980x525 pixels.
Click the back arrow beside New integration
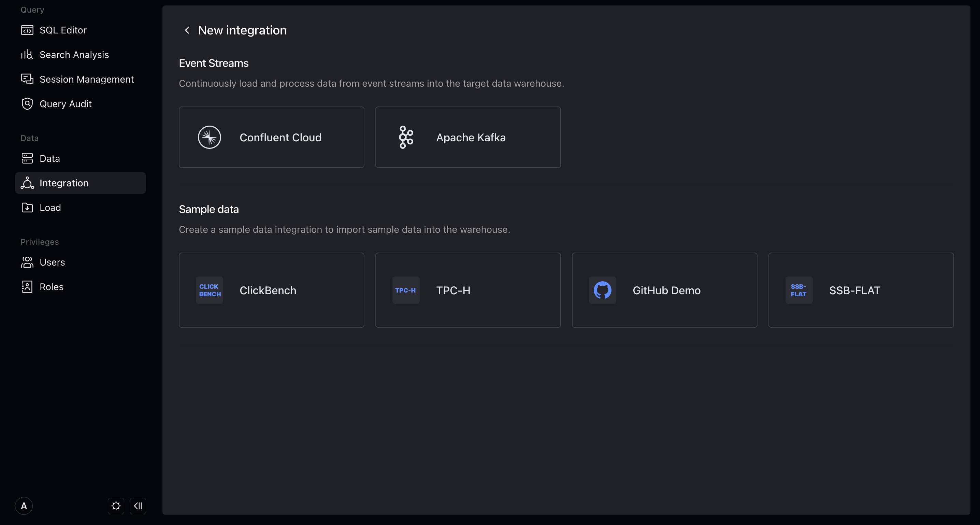(187, 30)
